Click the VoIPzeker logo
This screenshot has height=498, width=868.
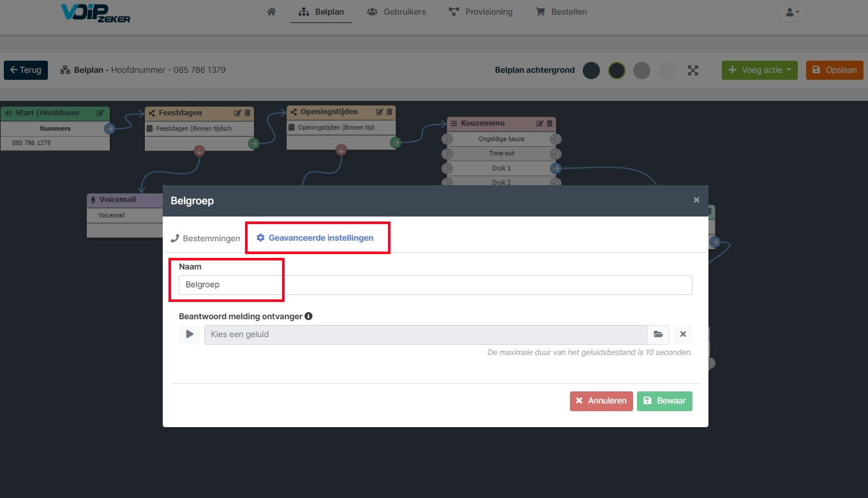point(95,13)
